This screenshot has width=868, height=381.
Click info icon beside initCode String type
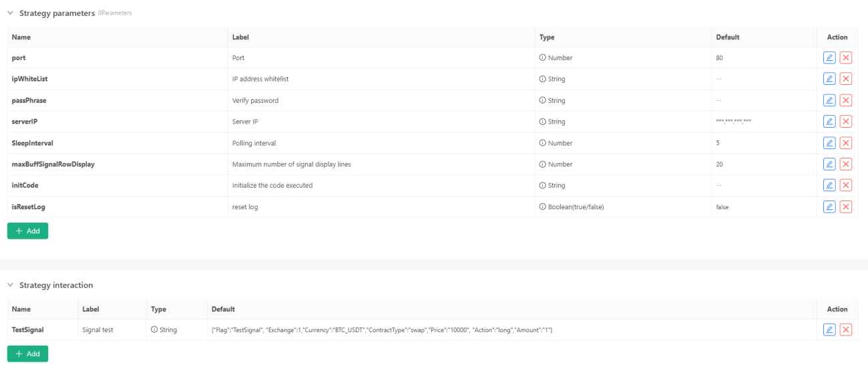(543, 186)
